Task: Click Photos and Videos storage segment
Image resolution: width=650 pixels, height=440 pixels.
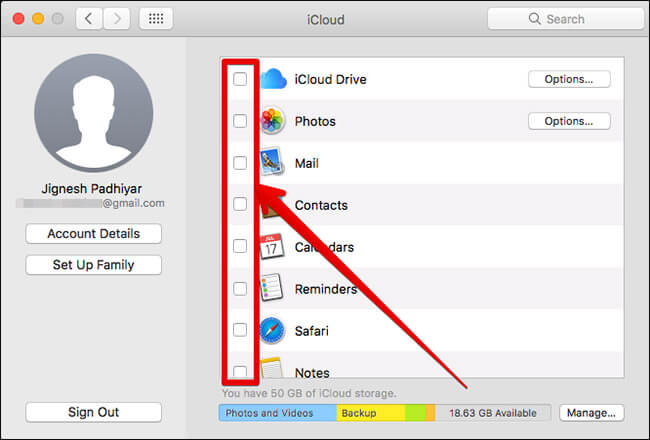Action: 278,413
